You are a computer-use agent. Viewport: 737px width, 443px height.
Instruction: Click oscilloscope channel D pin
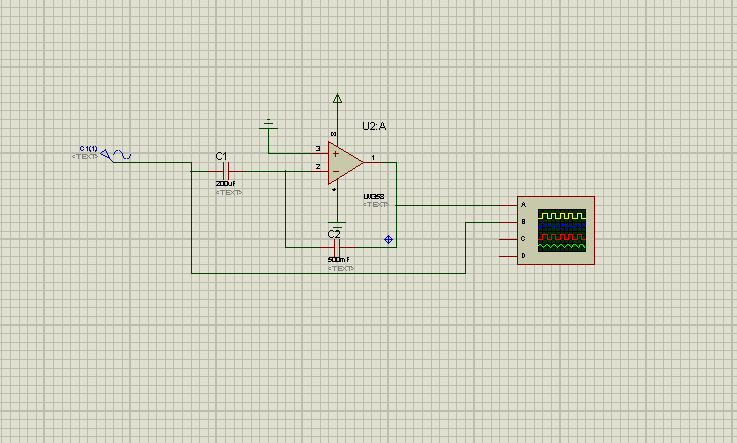pos(510,256)
